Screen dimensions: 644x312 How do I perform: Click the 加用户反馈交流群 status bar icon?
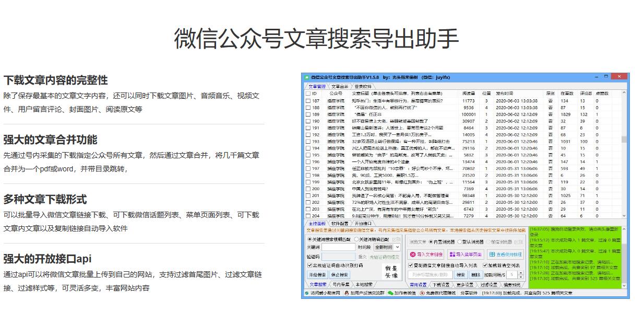coord(346,293)
